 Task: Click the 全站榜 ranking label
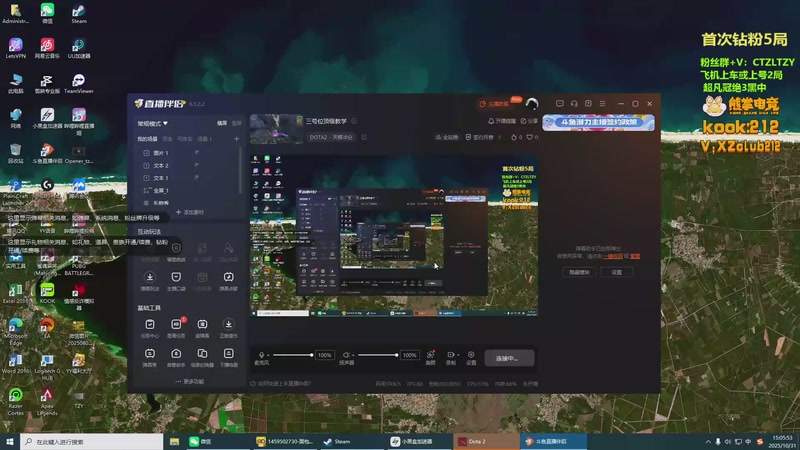tap(446, 137)
